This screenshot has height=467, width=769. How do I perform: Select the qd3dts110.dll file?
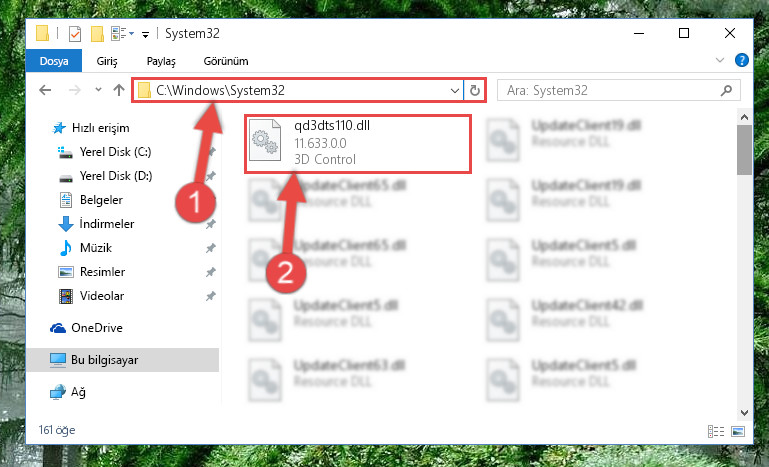(358, 144)
